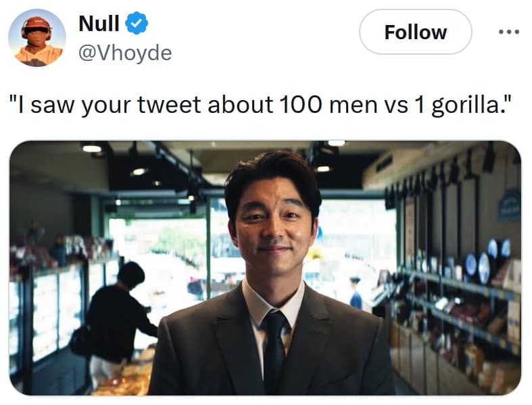The image size is (532, 405).
Task: Open Null's profile avatar picture
Action: 37,38
